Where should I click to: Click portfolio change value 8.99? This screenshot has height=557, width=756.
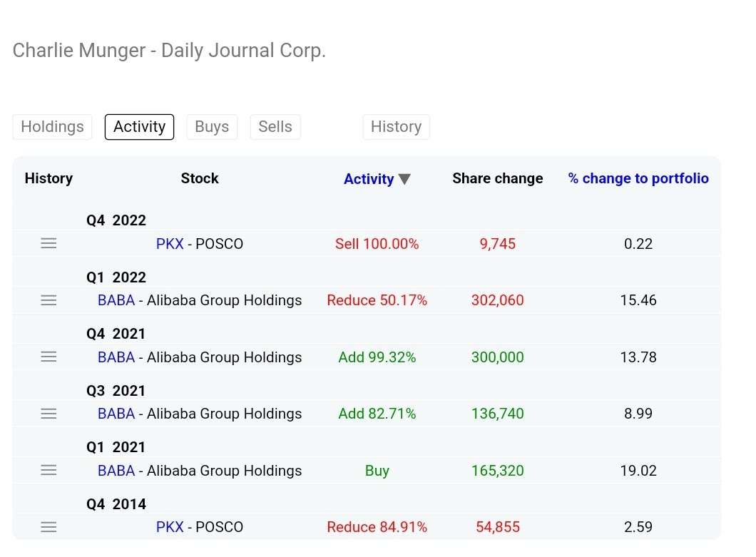[638, 414]
